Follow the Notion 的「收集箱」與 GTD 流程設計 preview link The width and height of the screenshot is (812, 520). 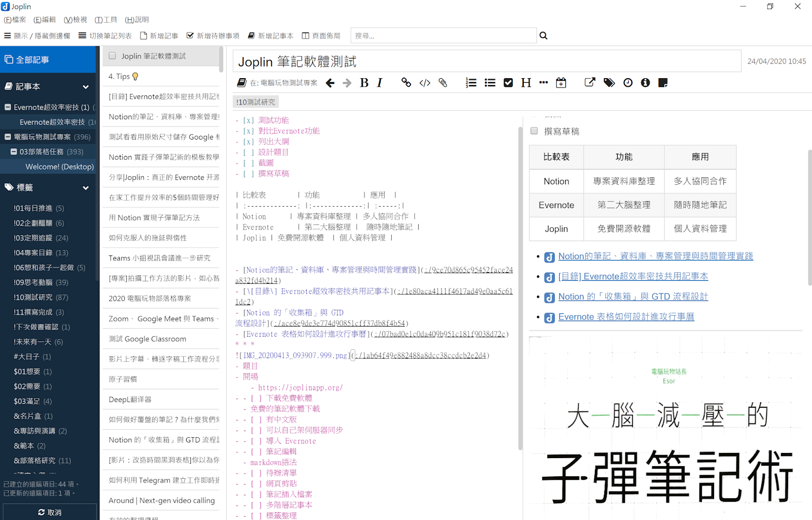click(633, 297)
